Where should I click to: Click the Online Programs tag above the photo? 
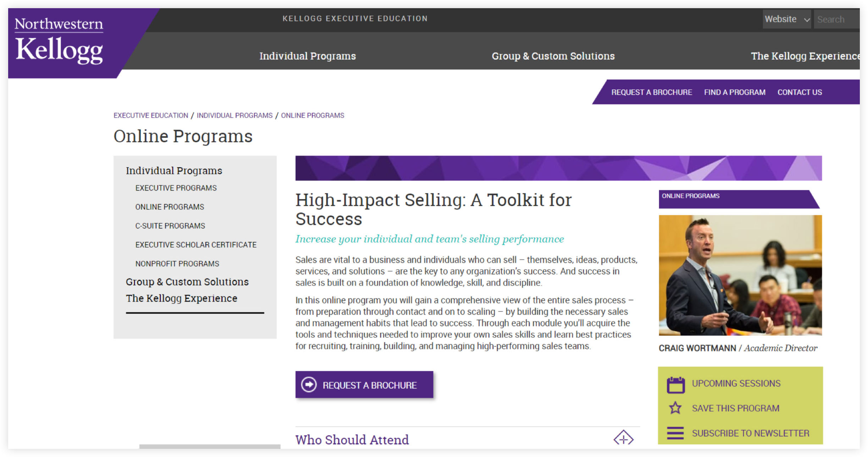739,199
